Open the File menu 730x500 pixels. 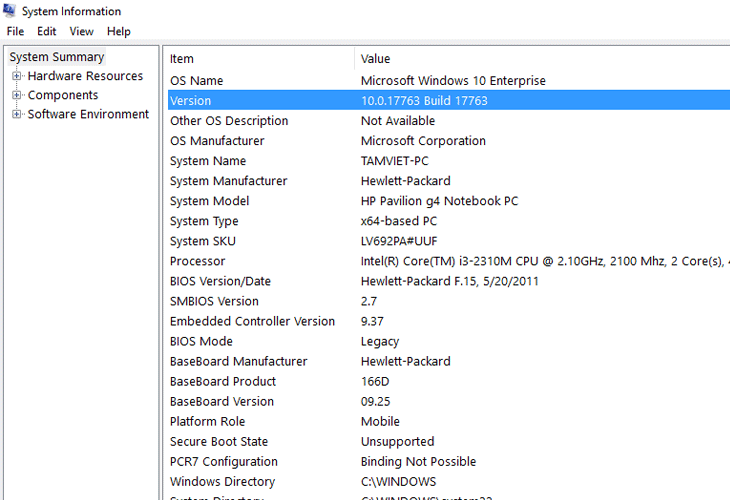[15, 31]
